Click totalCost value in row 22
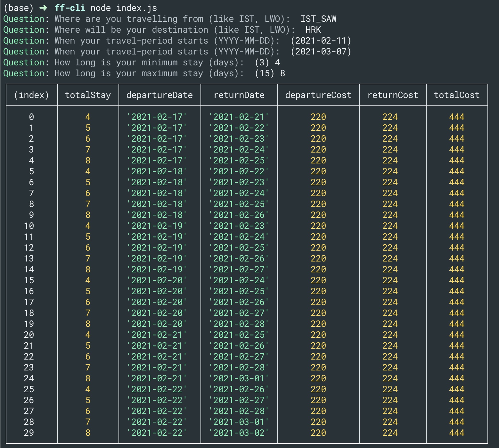The image size is (499, 448). [457, 357]
